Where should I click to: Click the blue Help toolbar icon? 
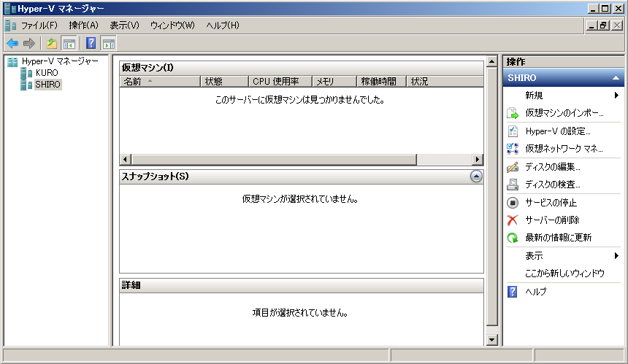point(91,43)
